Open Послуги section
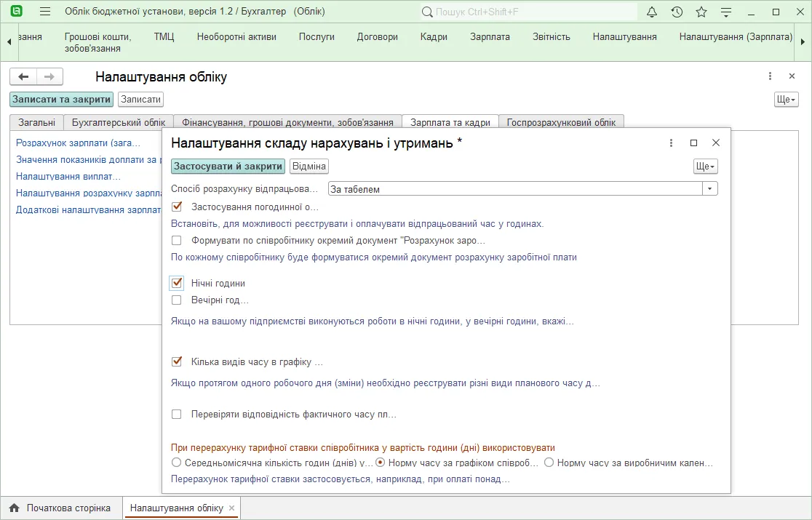The height and width of the screenshot is (520, 812). click(x=317, y=37)
